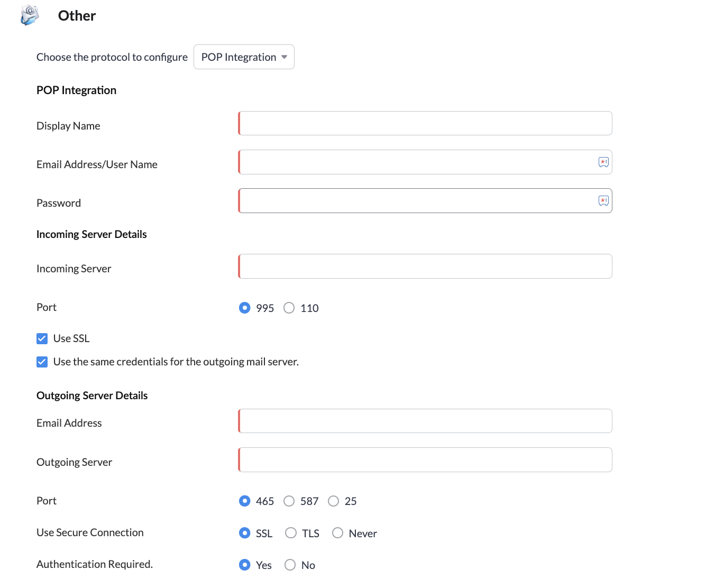715x588 pixels.
Task: Click password manager icon in Password field
Action: pos(603,201)
